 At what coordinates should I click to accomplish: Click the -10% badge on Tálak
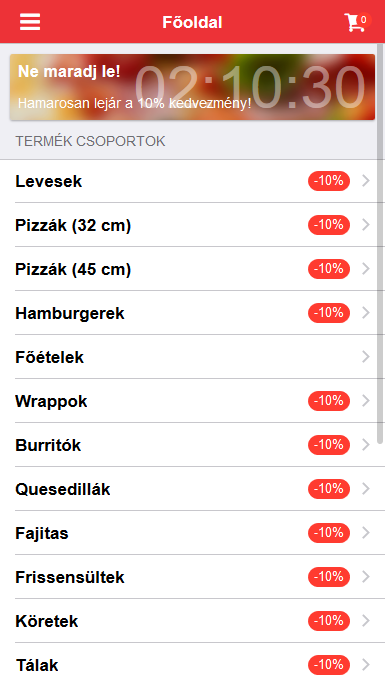329,665
